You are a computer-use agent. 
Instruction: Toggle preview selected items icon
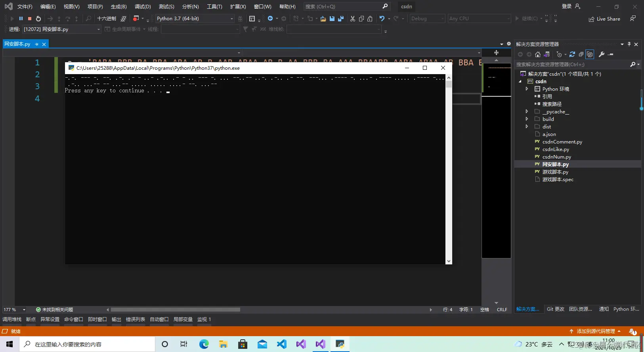click(x=611, y=54)
